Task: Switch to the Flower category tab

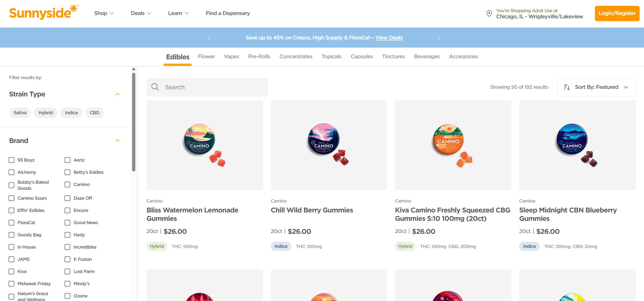Action: coord(206,56)
